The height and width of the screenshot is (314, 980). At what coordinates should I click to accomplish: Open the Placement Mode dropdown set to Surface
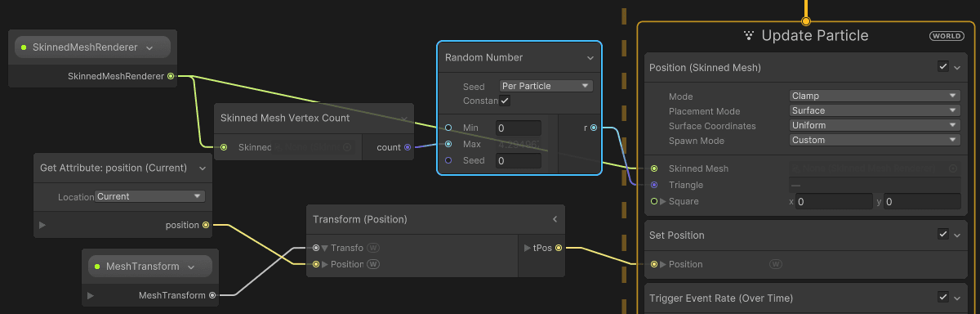(x=875, y=110)
